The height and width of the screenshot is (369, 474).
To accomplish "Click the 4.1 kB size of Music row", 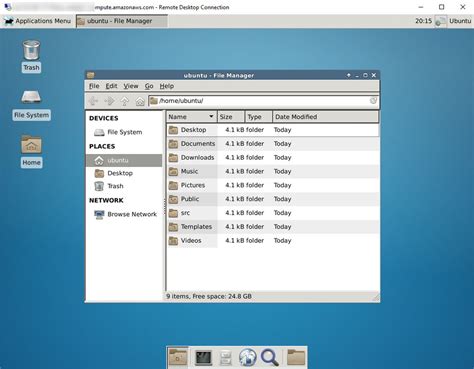I will 235,171.
